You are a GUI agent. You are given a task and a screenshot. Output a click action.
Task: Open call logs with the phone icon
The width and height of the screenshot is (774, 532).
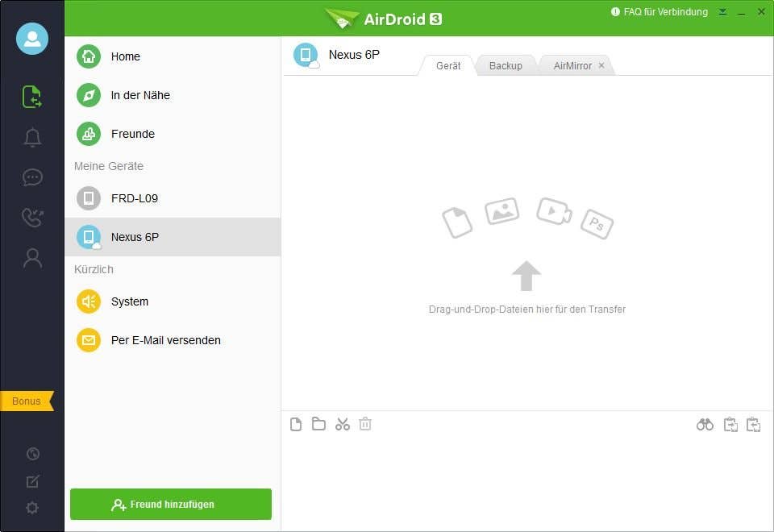tap(32, 218)
